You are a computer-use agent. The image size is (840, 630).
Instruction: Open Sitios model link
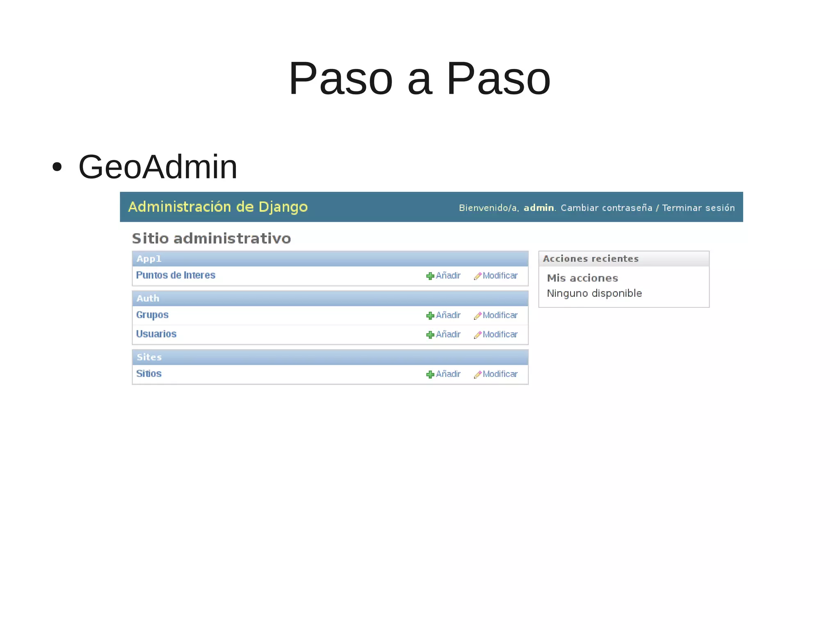(x=149, y=373)
